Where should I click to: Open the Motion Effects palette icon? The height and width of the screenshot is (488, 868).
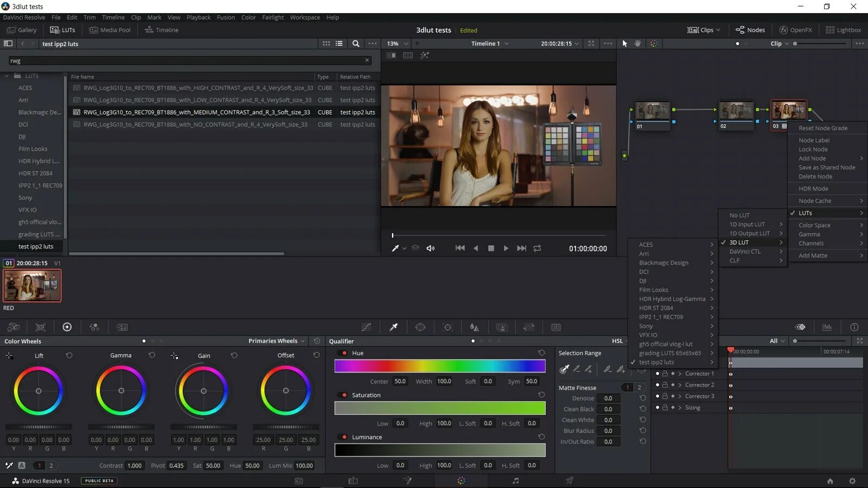pos(122,327)
